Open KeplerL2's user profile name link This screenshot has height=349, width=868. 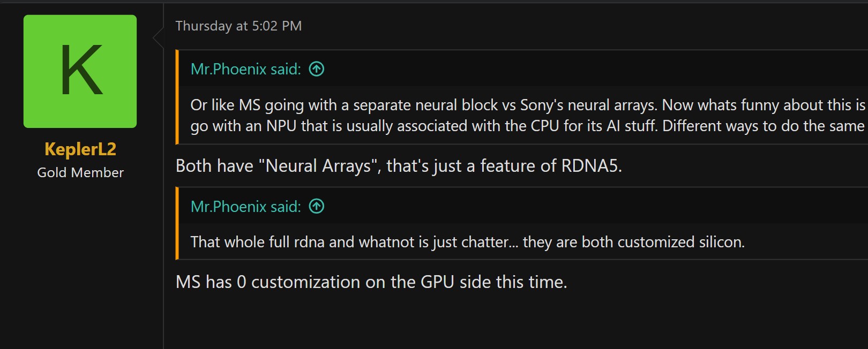click(x=80, y=149)
